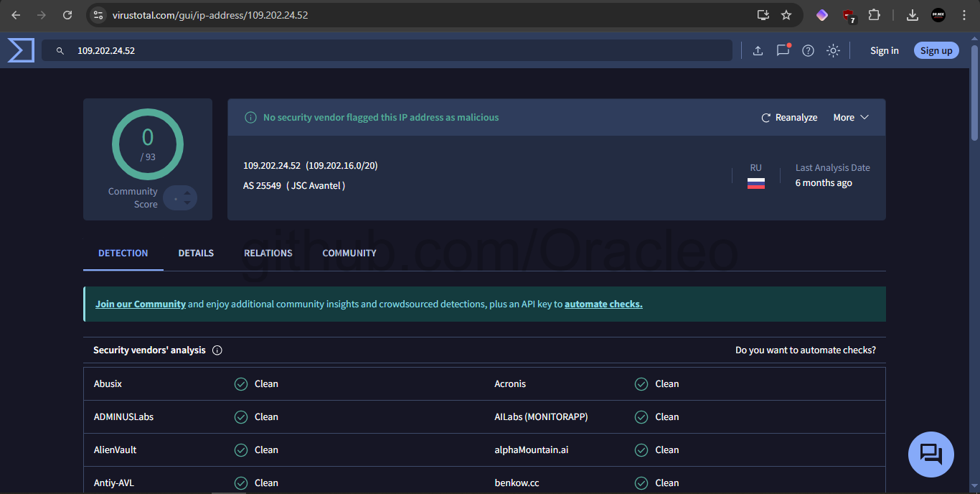This screenshot has width=980, height=494.
Task: Open the upload file icon
Action: (x=758, y=50)
